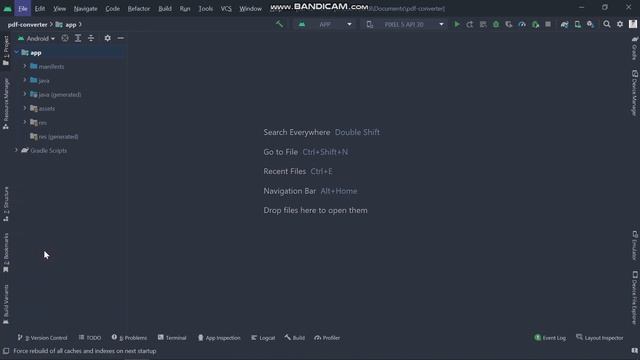Viewport: 640px width, 360px height.
Task: Click pdf-converter in navigation breadcrumb
Action: (27, 24)
